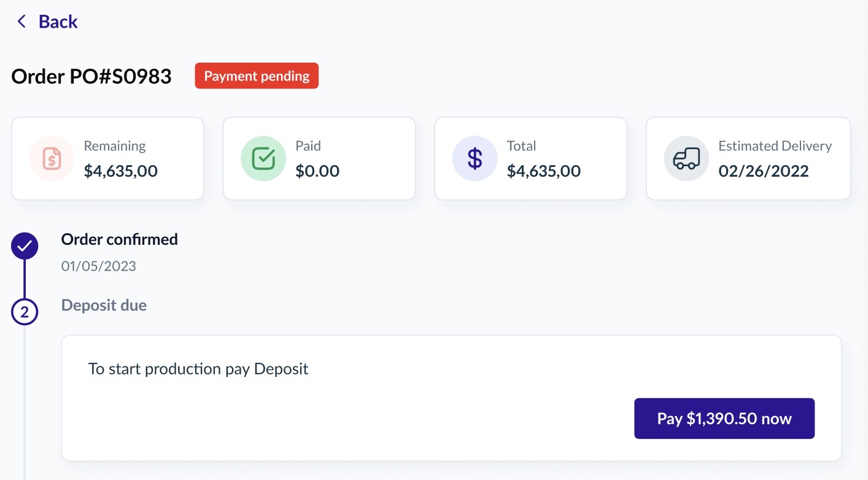Collapse the Order confirmed timeline entry
Image resolution: width=868 pixels, height=480 pixels.
119,239
